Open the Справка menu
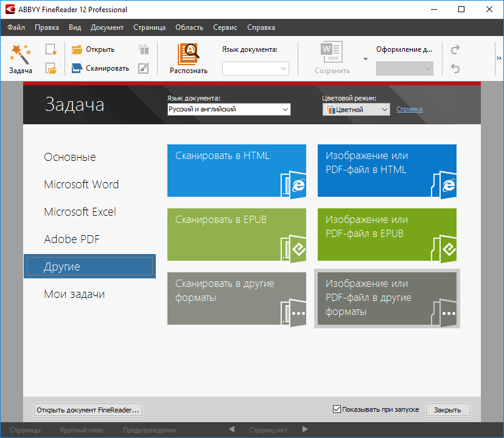 (261, 27)
